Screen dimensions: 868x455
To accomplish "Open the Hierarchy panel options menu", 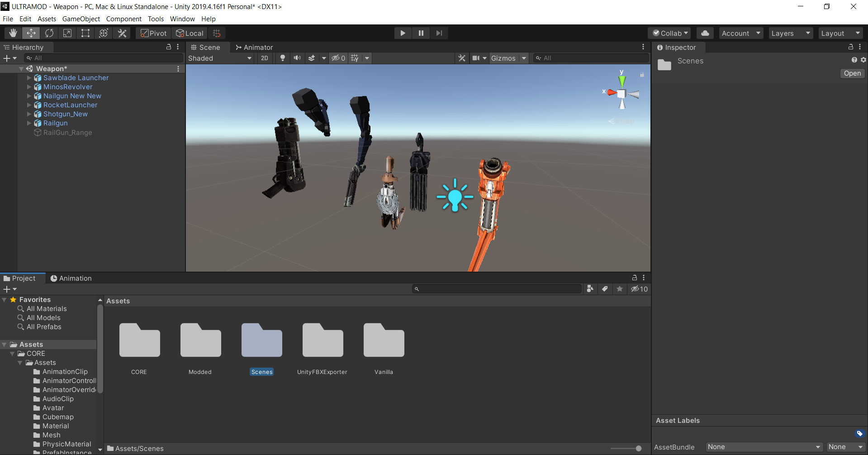I will [x=178, y=47].
